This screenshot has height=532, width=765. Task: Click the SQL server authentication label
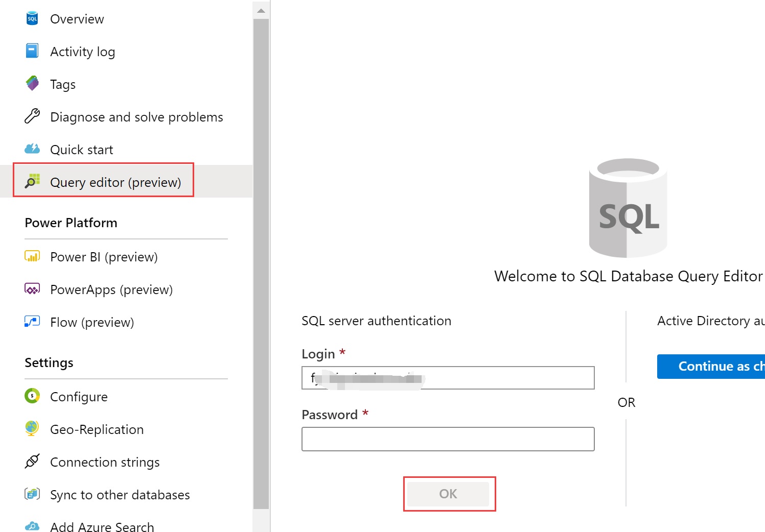coord(377,321)
